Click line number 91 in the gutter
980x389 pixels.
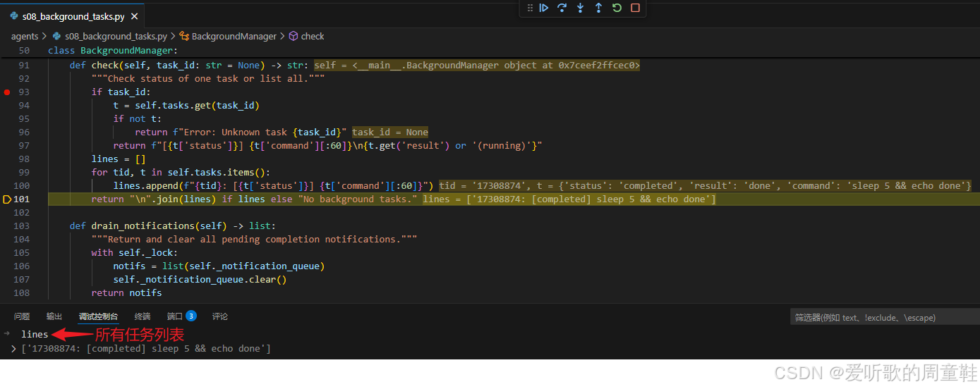[24, 66]
